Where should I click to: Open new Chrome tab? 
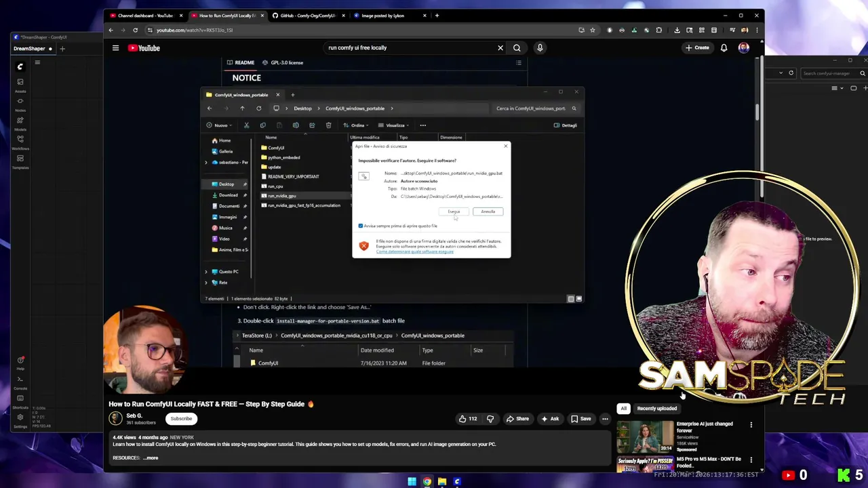(437, 16)
